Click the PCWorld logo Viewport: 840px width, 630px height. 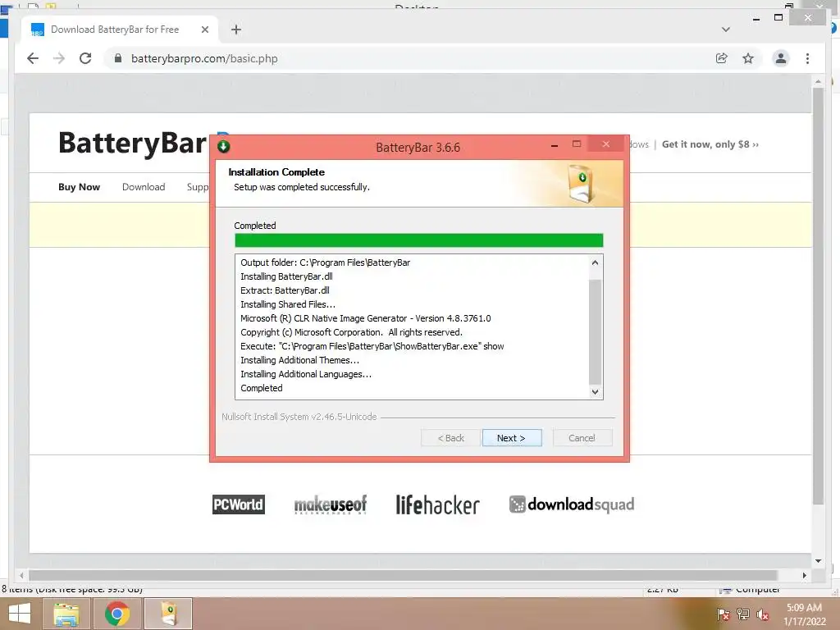coord(239,504)
